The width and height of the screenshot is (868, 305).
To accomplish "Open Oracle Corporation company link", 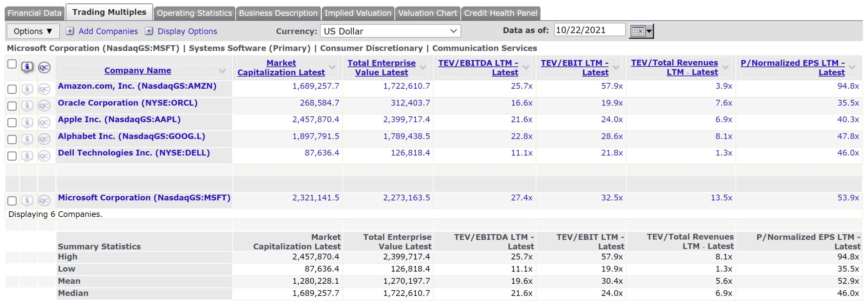I will [127, 103].
